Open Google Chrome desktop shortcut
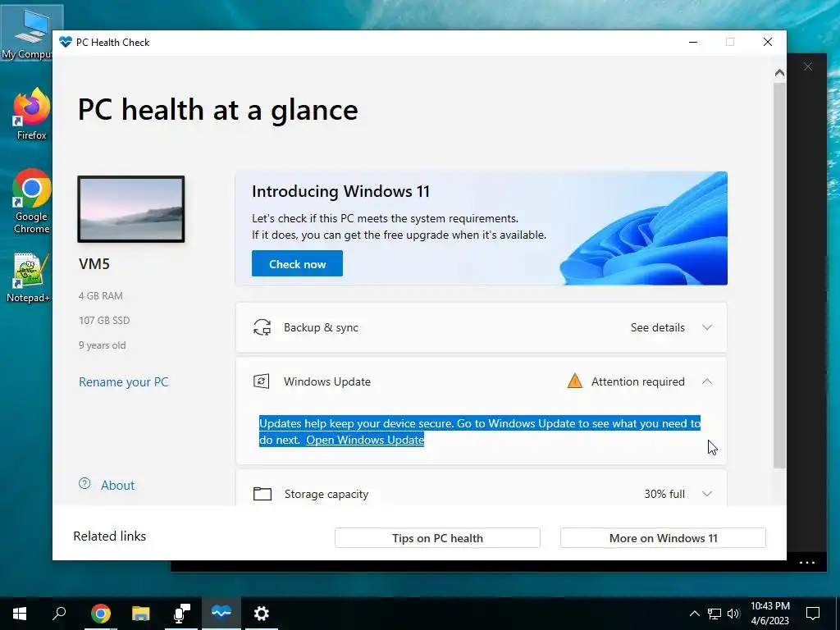Image resolution: width=840 pixels, height=630 pixels. [31, 202]
